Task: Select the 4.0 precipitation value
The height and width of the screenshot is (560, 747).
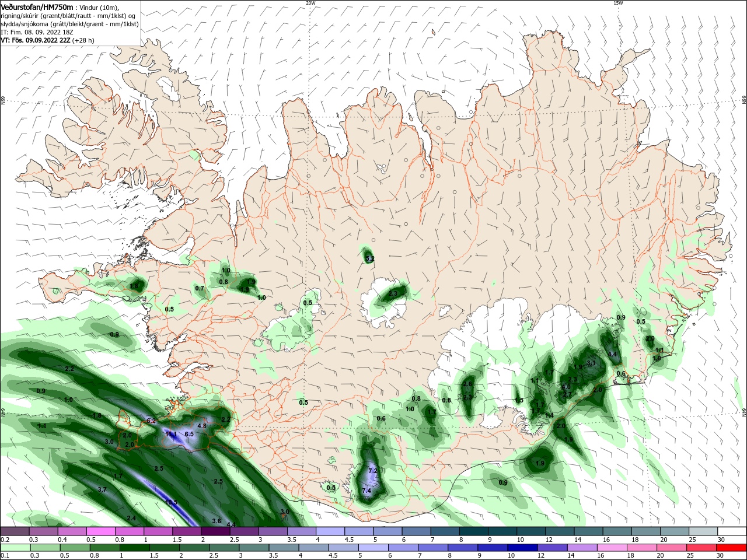Action: tap(566, 387)
